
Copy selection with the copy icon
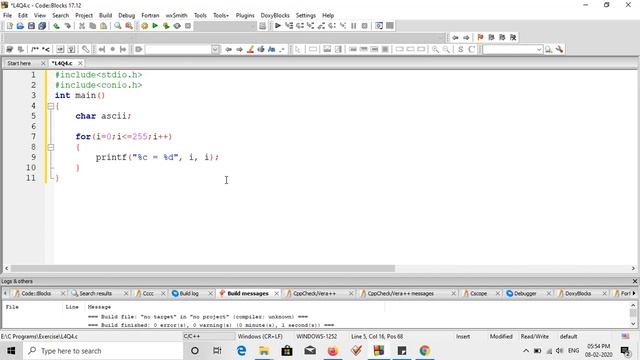click(x=93, y=26)
